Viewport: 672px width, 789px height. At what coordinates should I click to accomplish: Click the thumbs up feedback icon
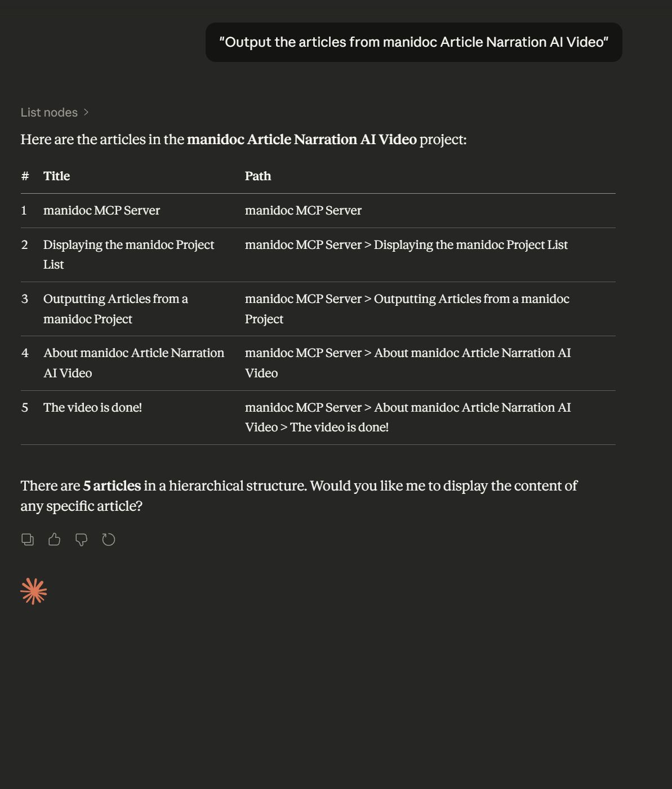click(55, 540)
